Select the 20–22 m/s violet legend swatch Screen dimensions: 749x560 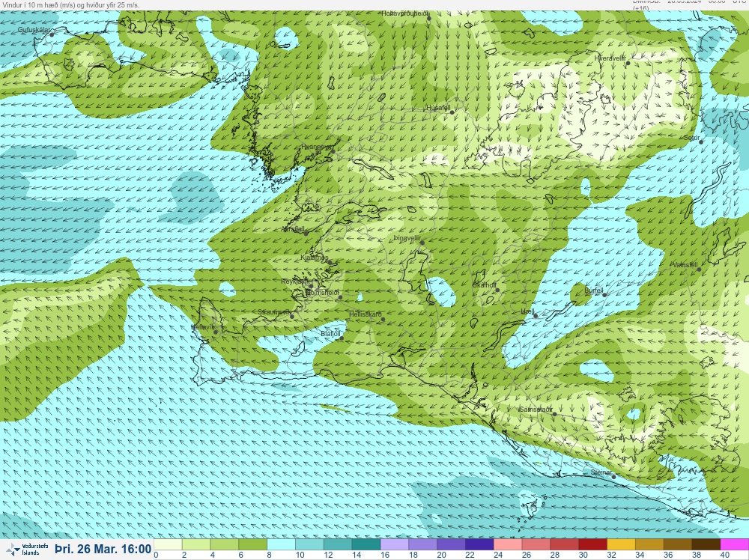click(x=452, y=544)
